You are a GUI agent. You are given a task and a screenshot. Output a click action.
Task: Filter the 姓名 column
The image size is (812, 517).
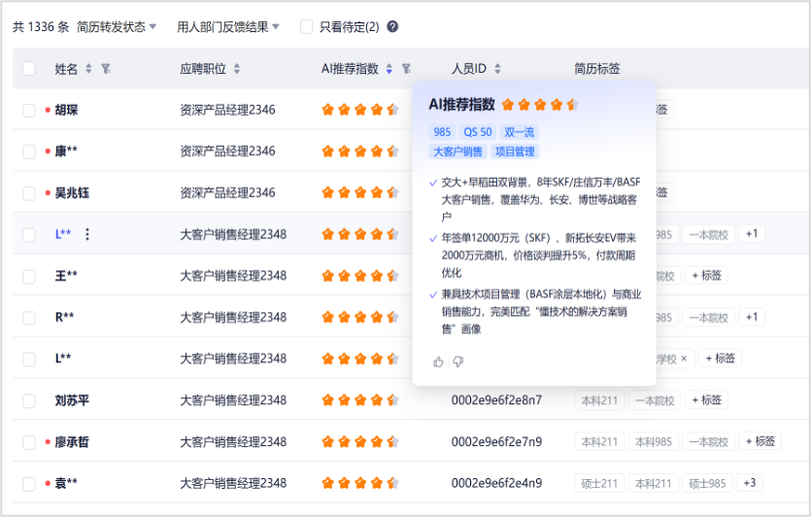[x=106, y=68]
